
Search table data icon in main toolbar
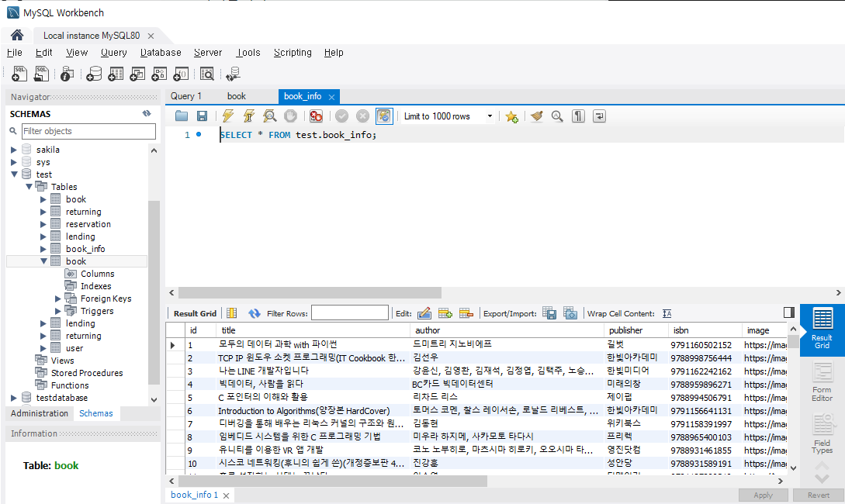point(207,74)
